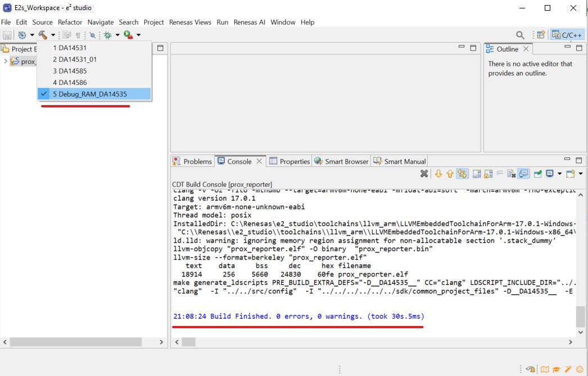
Task: Open the Edit menu
Action: tap(21, 22)
